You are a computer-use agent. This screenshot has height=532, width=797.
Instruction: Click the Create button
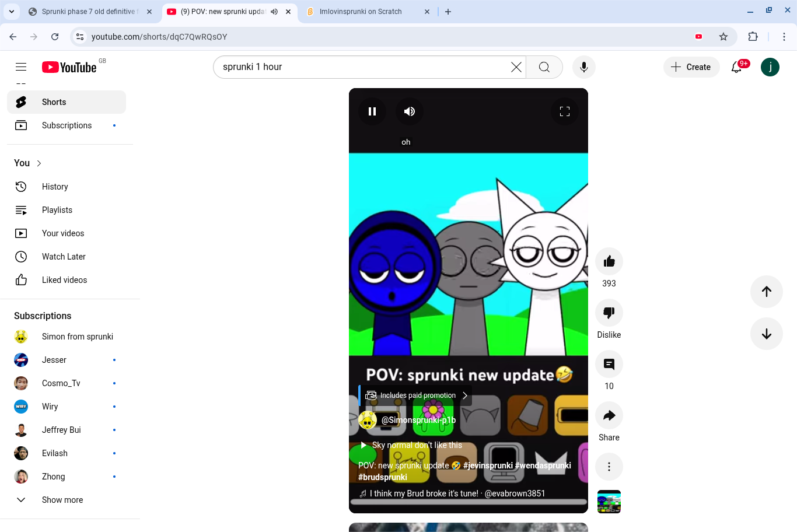click(x=691, y=67)
